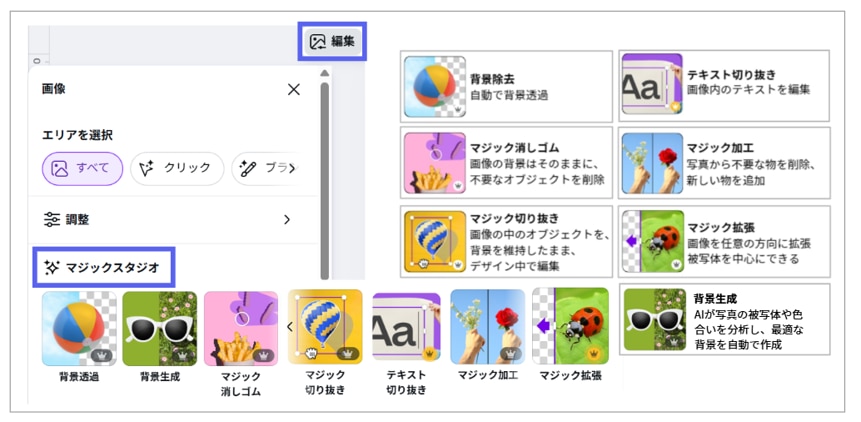Launch マジック加工 flowers thumbnail at bottom
Viewport: 861px width, 422px height.
[488, 327]
